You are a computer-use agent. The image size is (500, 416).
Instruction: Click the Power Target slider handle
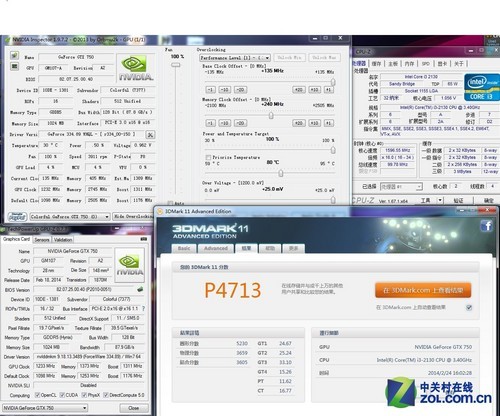(333, 150)
